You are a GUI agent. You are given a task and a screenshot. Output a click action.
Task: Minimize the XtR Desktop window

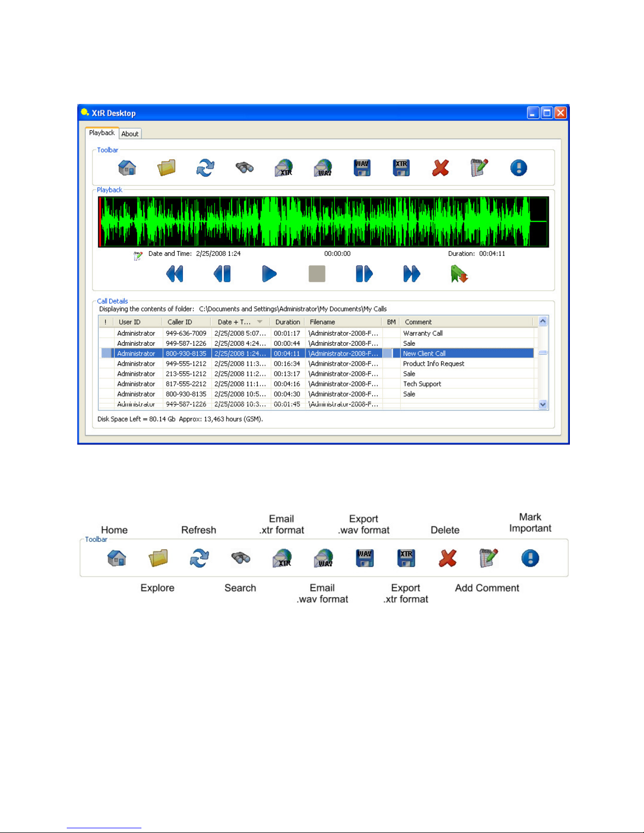point(533,112)
